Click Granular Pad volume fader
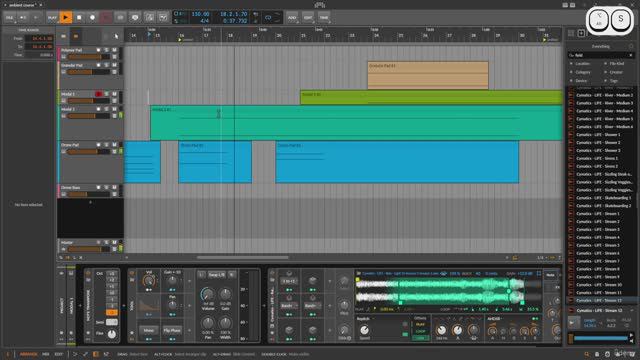The image size is (640, 360). (x=89, y=72)
